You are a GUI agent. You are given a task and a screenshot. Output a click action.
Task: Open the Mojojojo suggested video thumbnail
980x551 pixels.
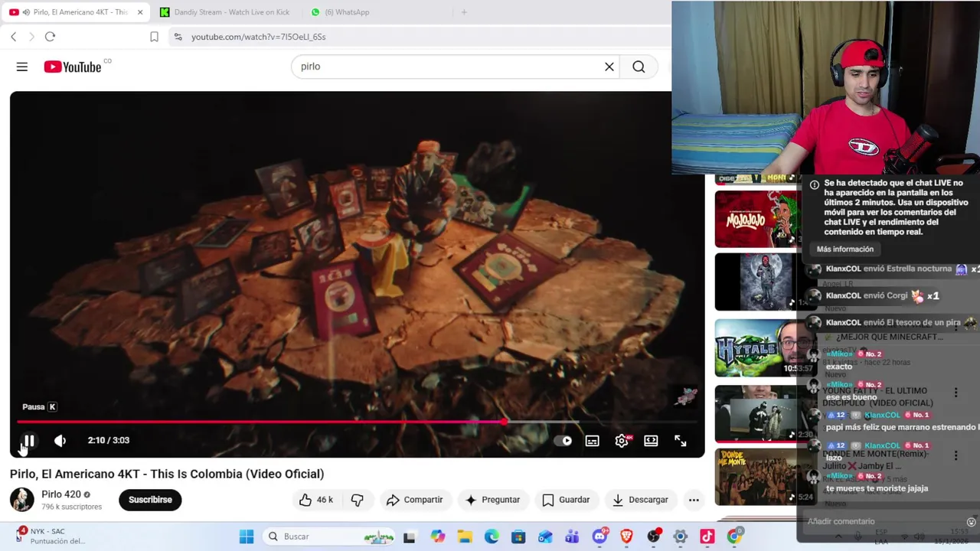tap(756, 220)
